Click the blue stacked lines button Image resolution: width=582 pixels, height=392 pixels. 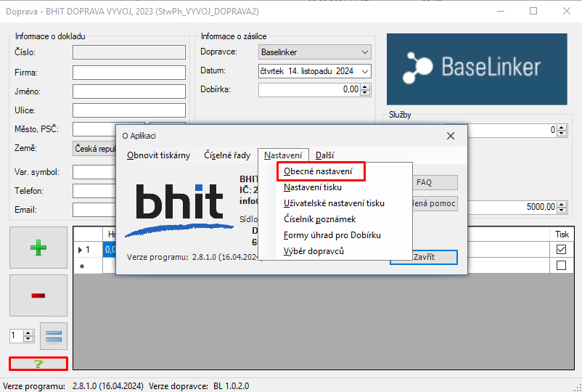click(54, 336)
